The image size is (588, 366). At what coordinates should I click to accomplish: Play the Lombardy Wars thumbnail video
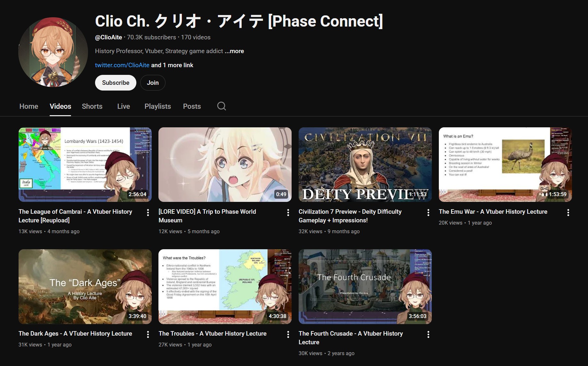85,164
